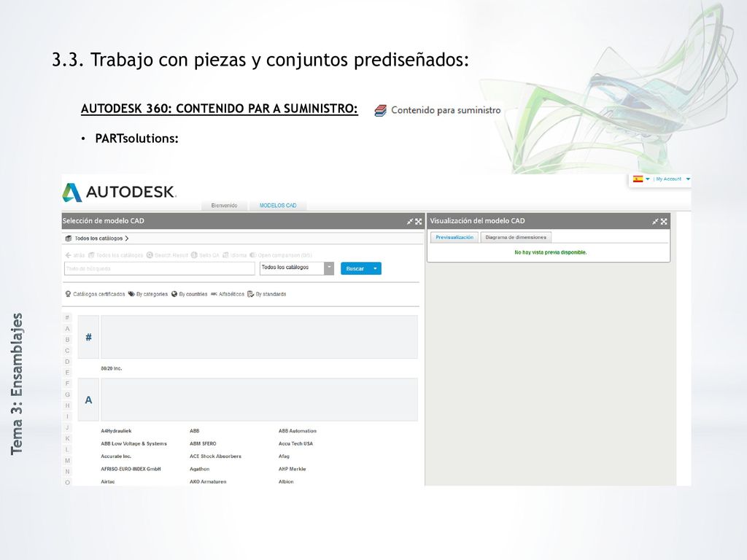Jump to letter K in alphabet index
This screenshot has width=747, height=560.
pyautogui.click(x=67, y=438)
